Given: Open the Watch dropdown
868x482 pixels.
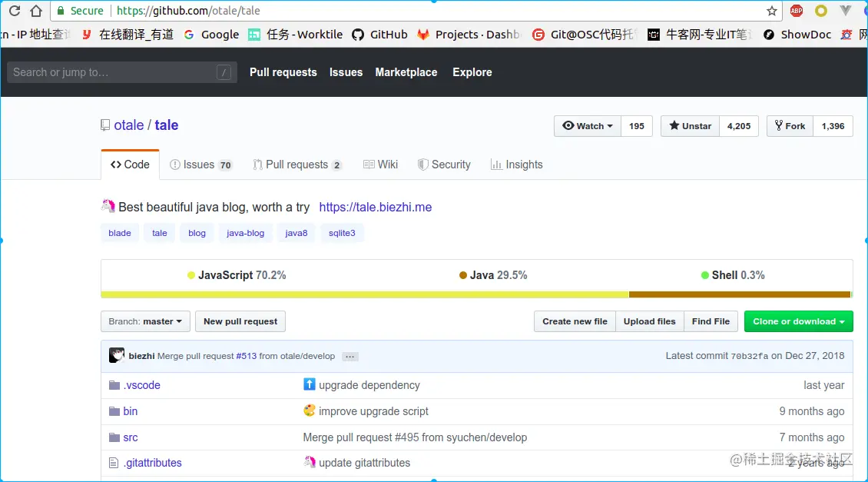Looking at the screenshot, I should click(x=588, y=126).
